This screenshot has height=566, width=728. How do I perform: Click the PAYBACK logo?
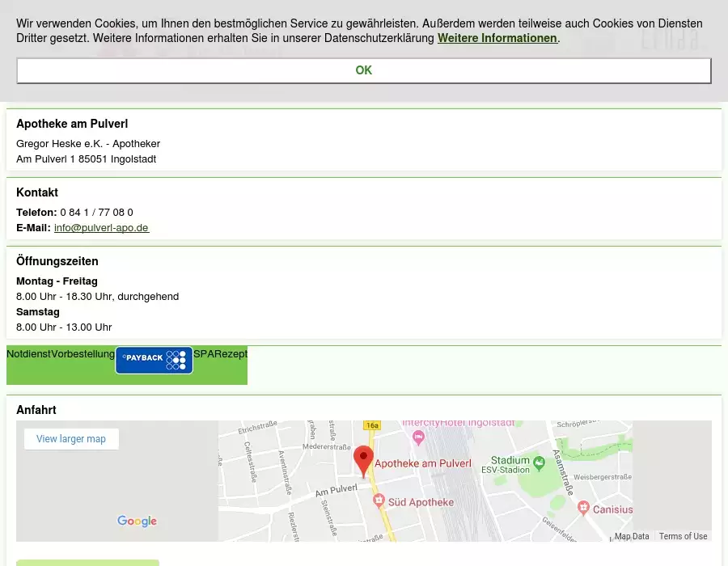(x=154, y=361)
